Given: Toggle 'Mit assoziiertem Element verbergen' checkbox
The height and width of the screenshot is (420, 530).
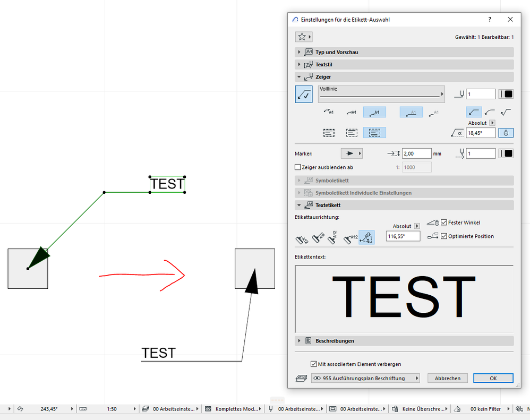Looking at the screenshot, I should tap(313, 364).
